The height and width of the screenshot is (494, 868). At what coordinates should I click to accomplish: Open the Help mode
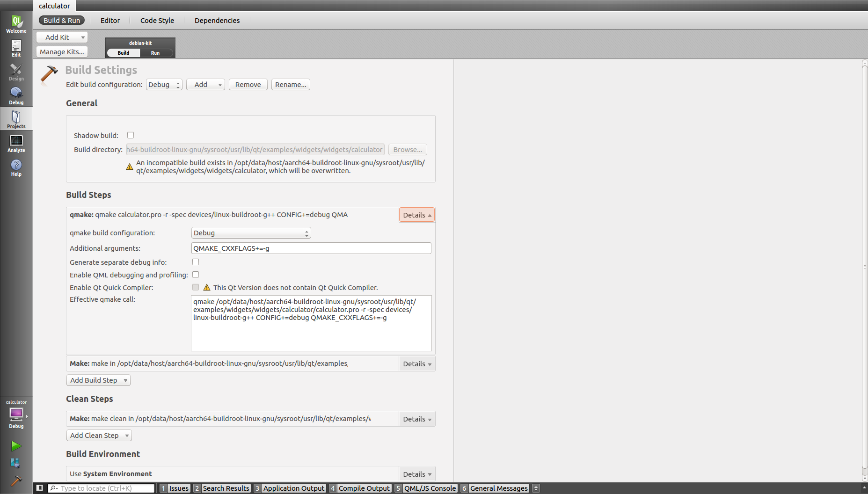click(16, 167)
